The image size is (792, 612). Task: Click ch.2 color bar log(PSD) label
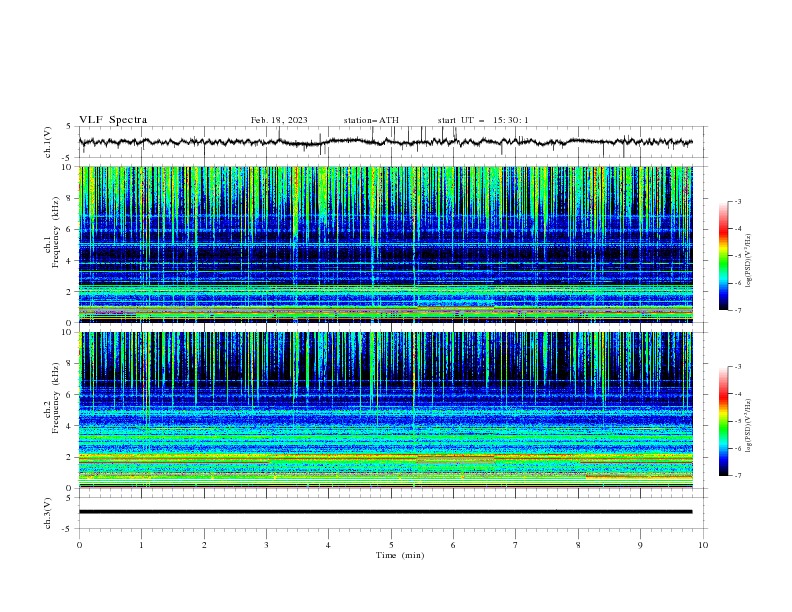748,426
